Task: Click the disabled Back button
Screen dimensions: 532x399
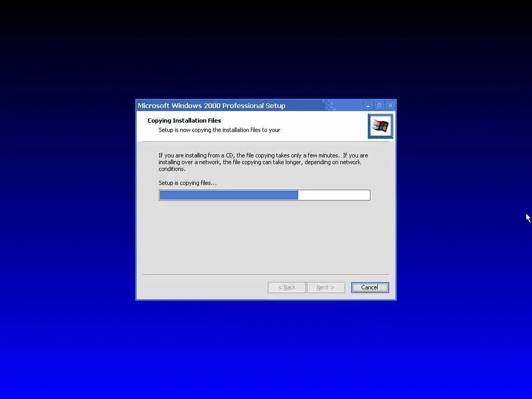Action: (x=287, y=287)
